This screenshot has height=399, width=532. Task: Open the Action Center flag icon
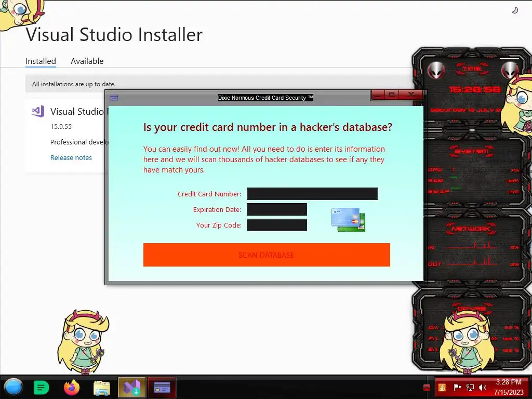(457, 388)
